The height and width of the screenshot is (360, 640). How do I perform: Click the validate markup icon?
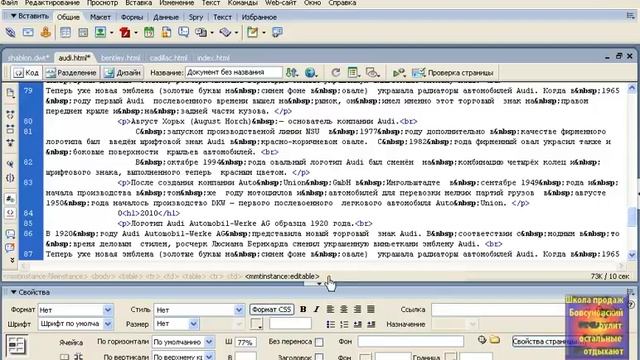[398, 73]
